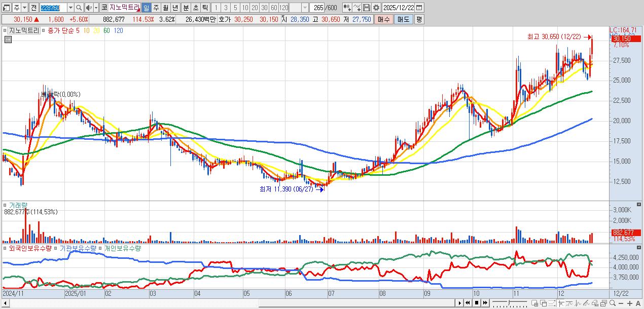The width and height of the screenshot is (644, 309).
Task: Open the dropdown next to the speaker icon
Action: (x=96, y=8)
